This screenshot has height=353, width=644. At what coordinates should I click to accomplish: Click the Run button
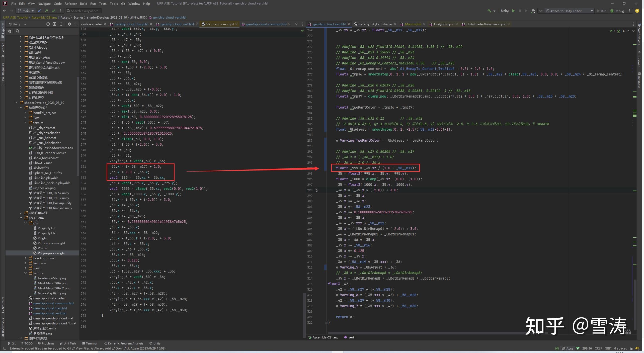[602, 11]
